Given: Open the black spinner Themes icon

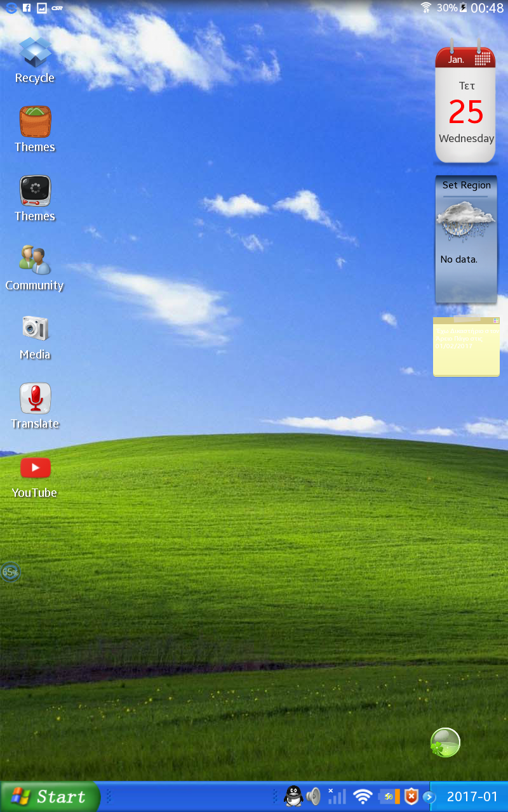Looking at the screenshot, I should 35,199.
